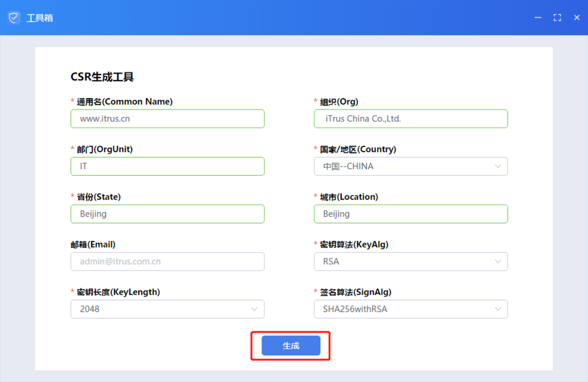Click the KeyAlg dropdown chevron icon
This screenshot has width=588, height=382.
click(x=498, y=261)
